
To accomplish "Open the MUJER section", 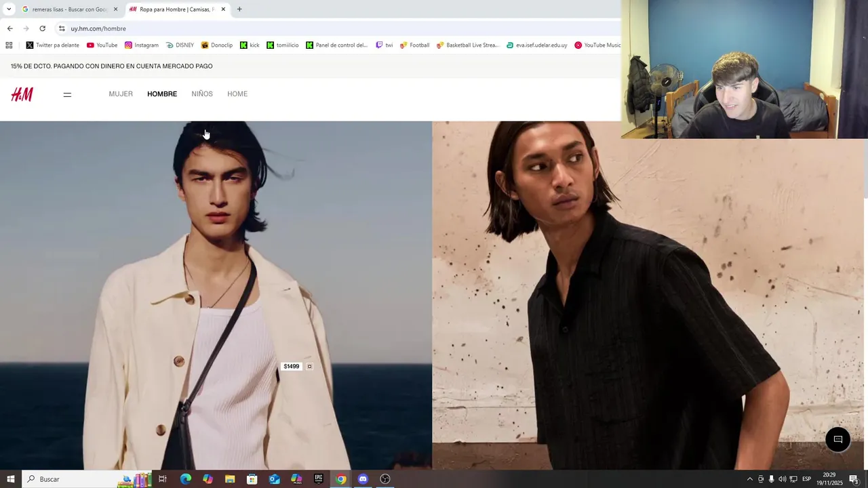I will tap(121, 94).
